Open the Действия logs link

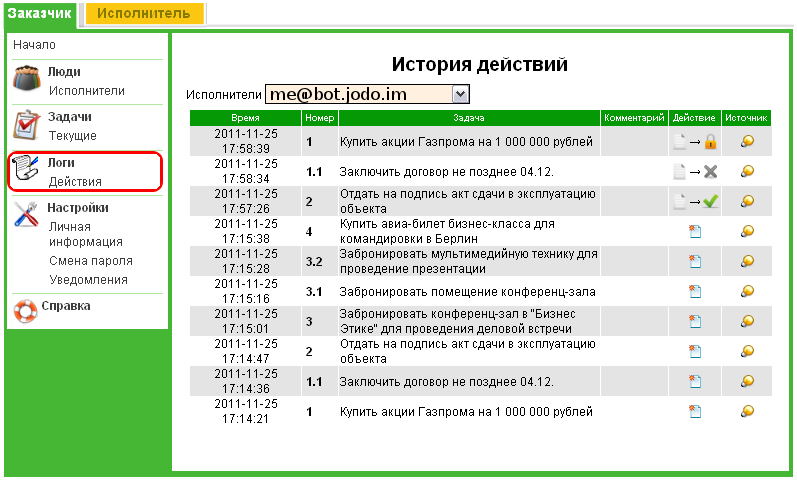point(75,182)
